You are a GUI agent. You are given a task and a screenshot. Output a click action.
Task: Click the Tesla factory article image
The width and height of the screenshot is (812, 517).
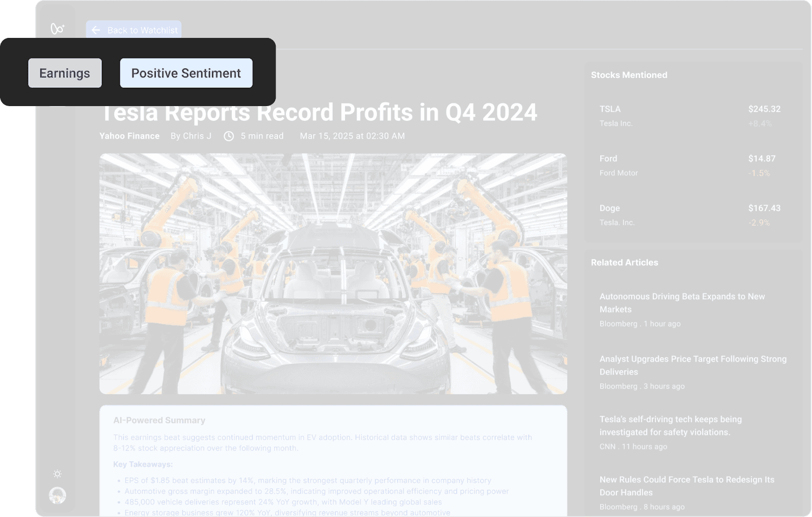coord(333,274)
